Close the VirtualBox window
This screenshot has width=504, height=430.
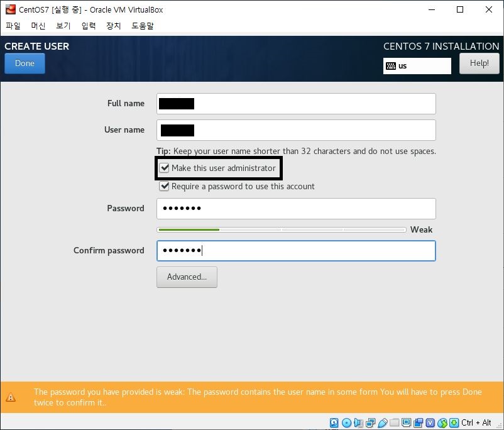tap(488, 9)
